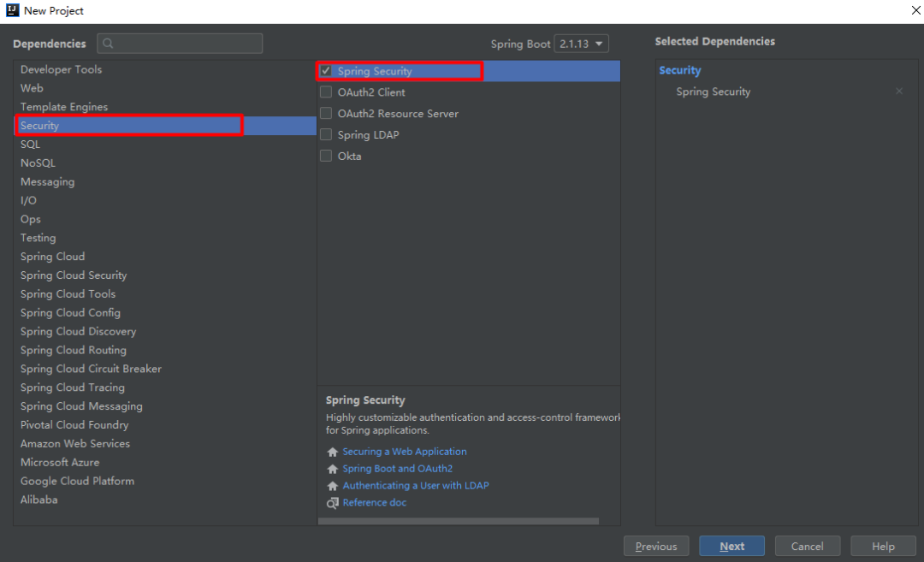Image resolution: width=924 pixels, height=562 pixels.
Task: Click the search magnifier icon in Dependencies field
Action: 109,44
